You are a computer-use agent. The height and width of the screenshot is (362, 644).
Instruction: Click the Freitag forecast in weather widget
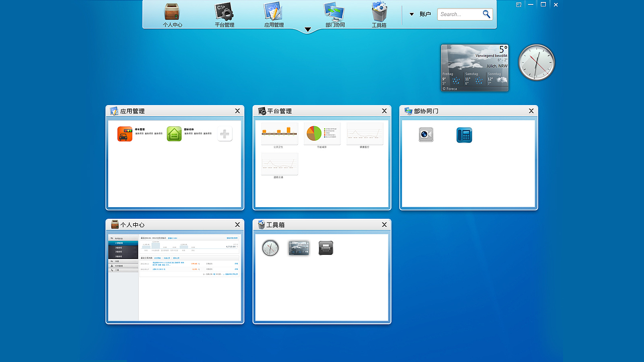point(452,79)
